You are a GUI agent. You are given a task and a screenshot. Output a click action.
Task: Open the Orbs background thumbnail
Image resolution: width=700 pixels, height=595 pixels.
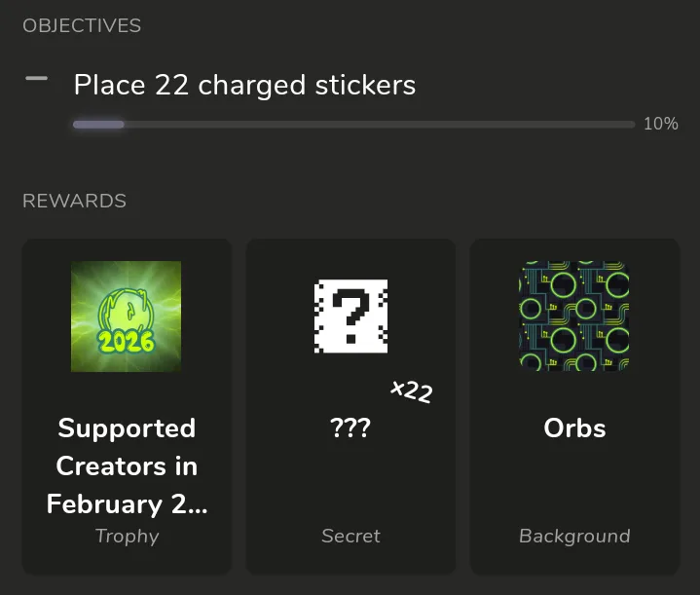574,316
